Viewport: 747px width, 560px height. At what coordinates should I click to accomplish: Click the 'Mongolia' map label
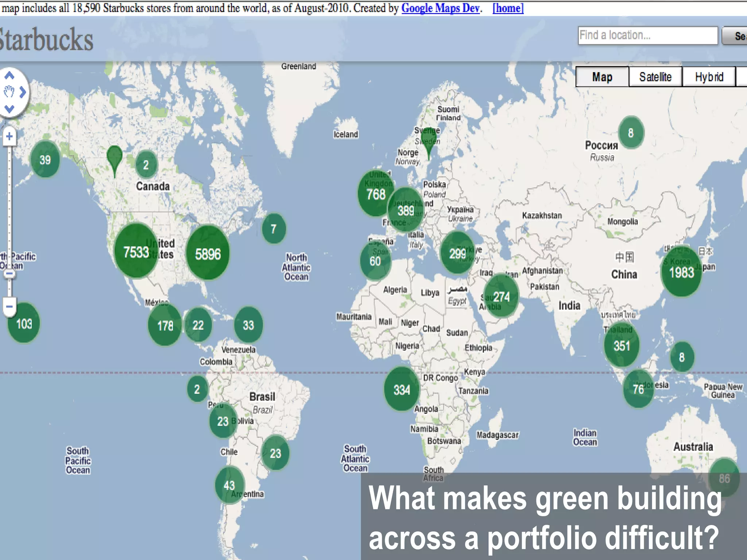pyautogui.click(x=623, y=222)
